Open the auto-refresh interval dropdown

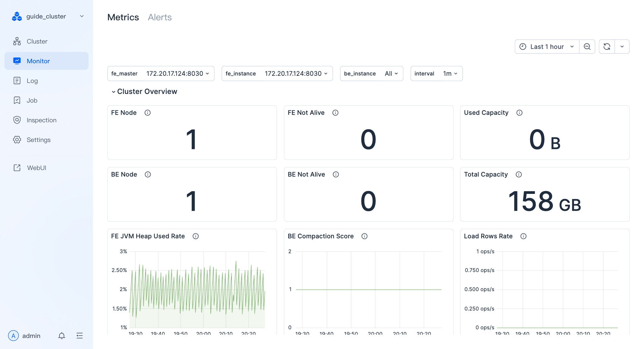pos(622,47)
